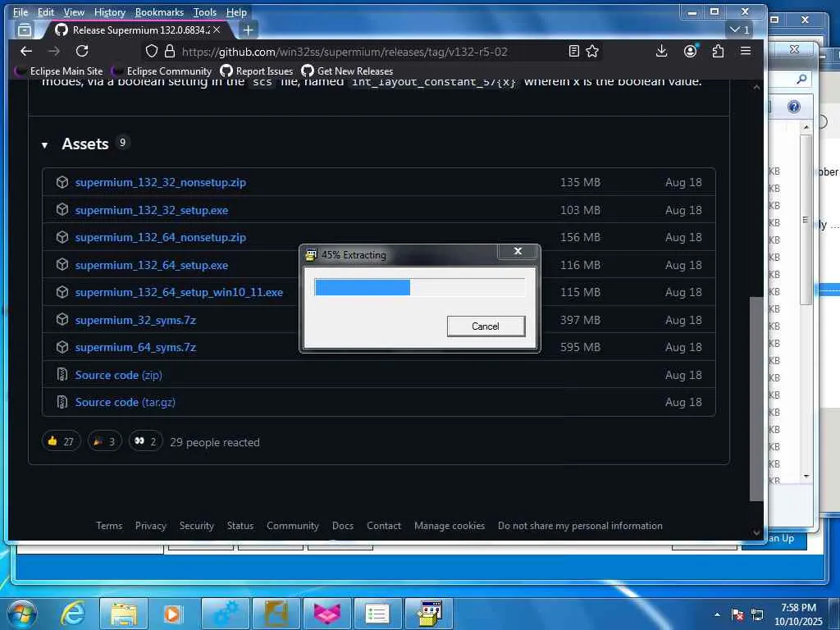
Task: Download supermium_32_syms.7z
Action: [x=135, y=320]
